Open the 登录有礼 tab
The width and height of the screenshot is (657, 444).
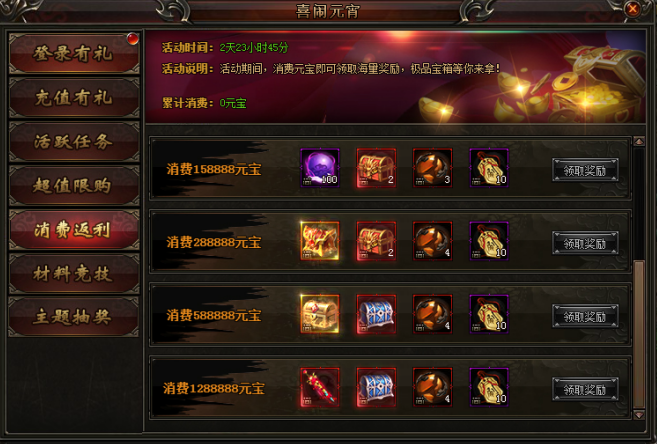pos(74,54)
